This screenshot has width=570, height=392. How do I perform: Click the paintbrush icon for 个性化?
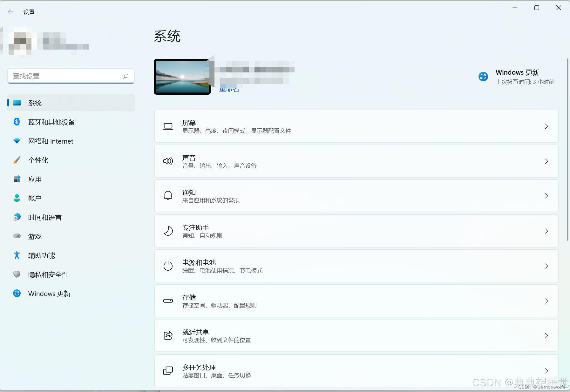pyautogui.click(x=17, y=160)
